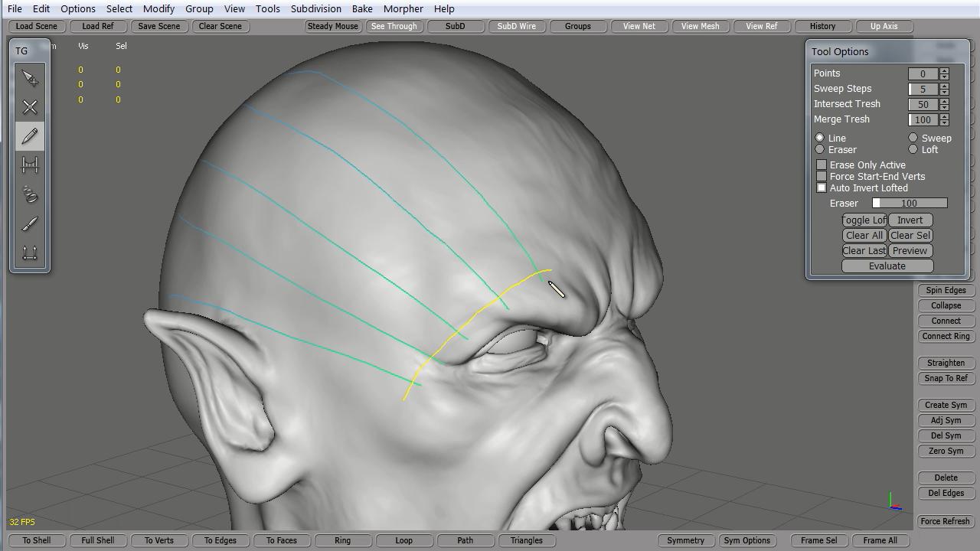This screenshot has height=551, width=980.
Task: Select the arrow-plus create tool icon
Action: pyautogui.click(x=30, y=79)
